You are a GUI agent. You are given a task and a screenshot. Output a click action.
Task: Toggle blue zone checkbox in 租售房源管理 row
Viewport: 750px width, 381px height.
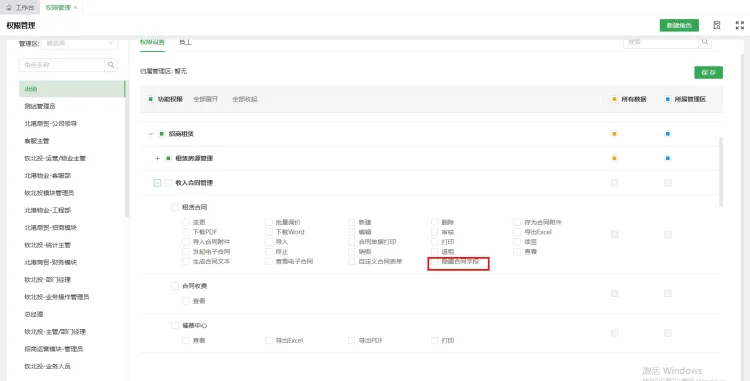pyautogui.click(x=668, y=158)
